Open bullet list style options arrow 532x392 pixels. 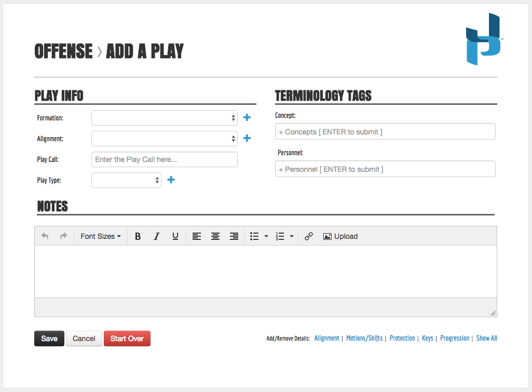[x=266, y=236]
